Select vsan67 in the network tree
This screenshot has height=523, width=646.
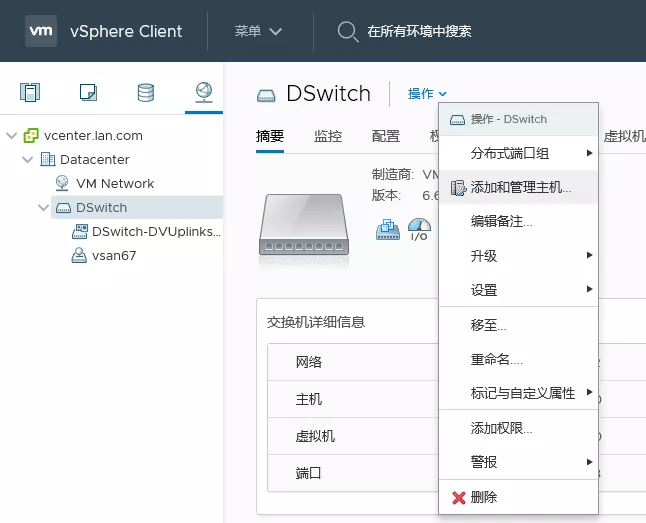113,255
